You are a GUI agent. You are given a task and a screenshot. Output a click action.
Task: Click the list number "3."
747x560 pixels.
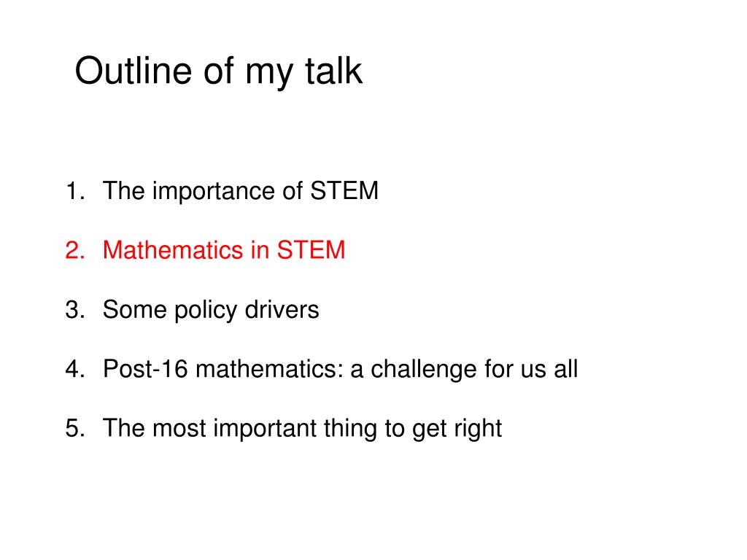75,309
